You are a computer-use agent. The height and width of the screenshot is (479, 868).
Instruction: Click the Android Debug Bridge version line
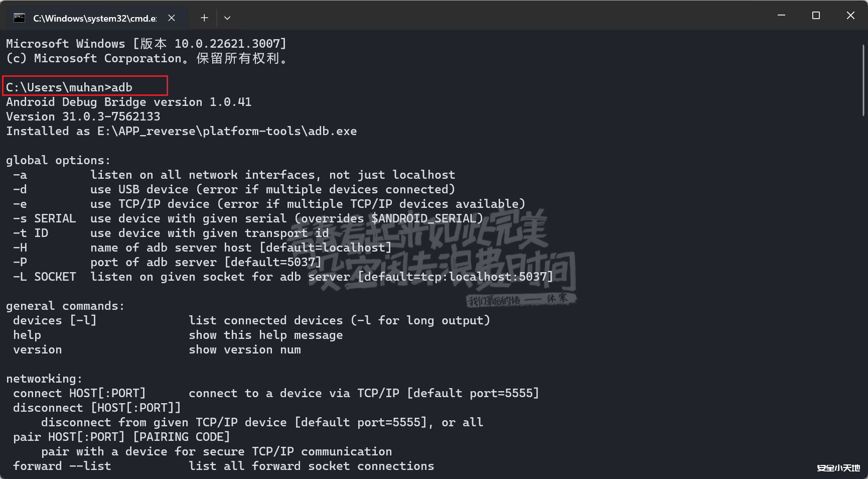(128, 102)
